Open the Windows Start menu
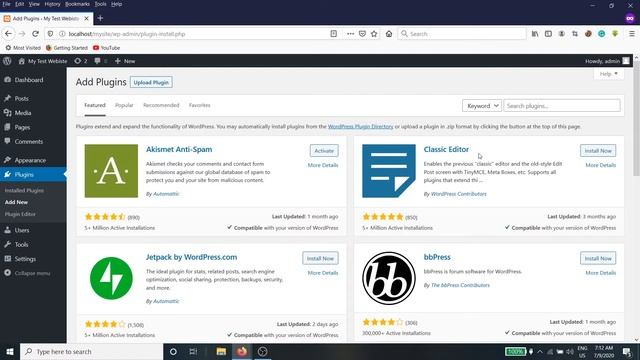The height and width of the screenshot is (360, 640). click(x=10, y=351)
